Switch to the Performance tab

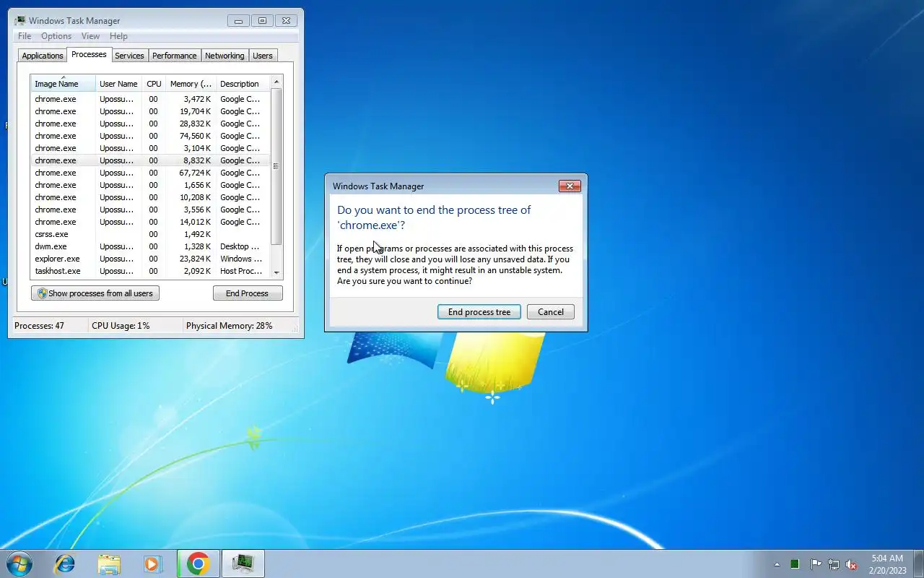point(174,56)
